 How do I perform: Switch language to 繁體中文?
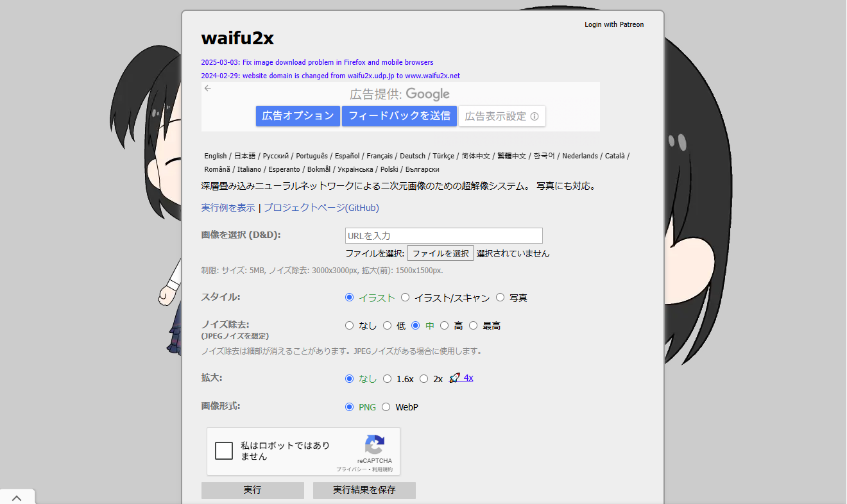tap(512, 156)
